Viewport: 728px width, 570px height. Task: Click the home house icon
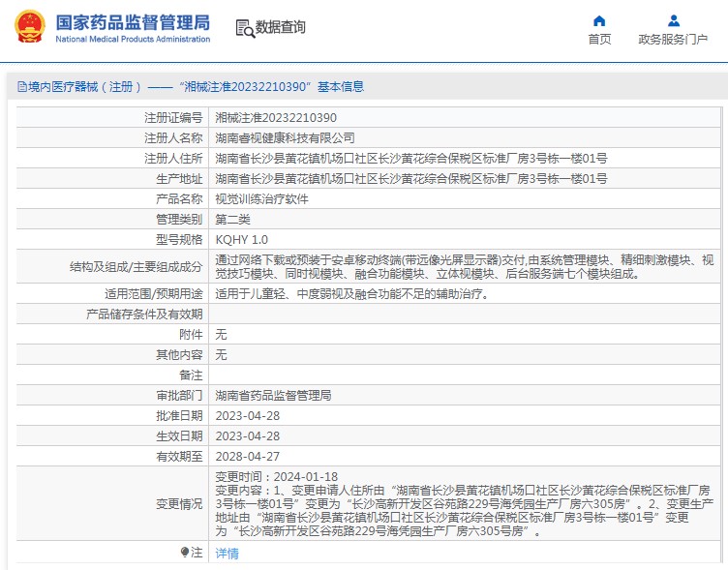pyautogui.click(x=599, y=20)
